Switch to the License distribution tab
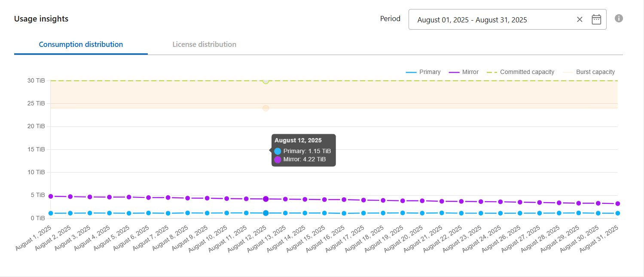This screenshot has width=644, height=277. click(204, 44)
